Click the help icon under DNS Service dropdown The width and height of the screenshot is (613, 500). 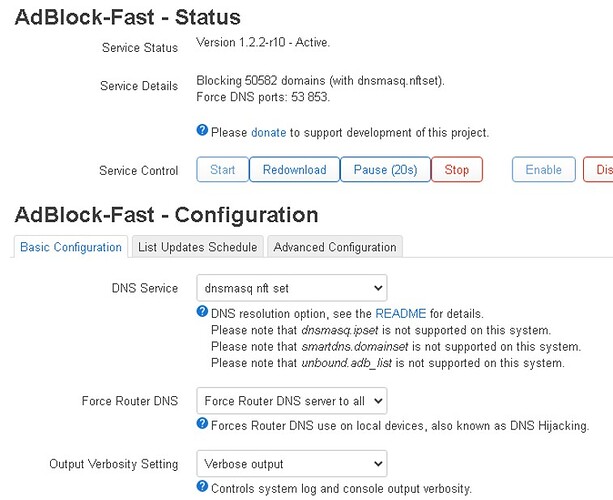203,312
